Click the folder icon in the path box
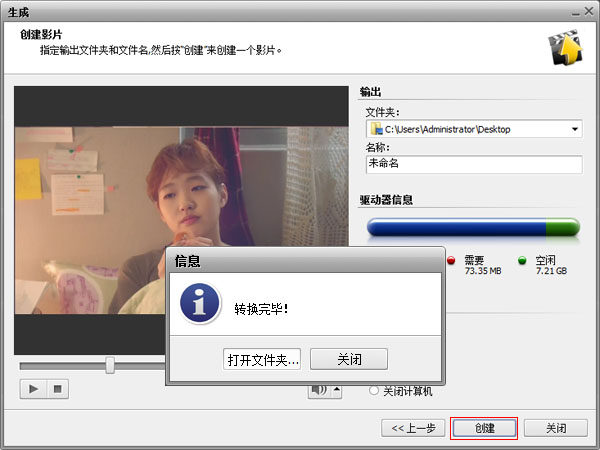 376,129
